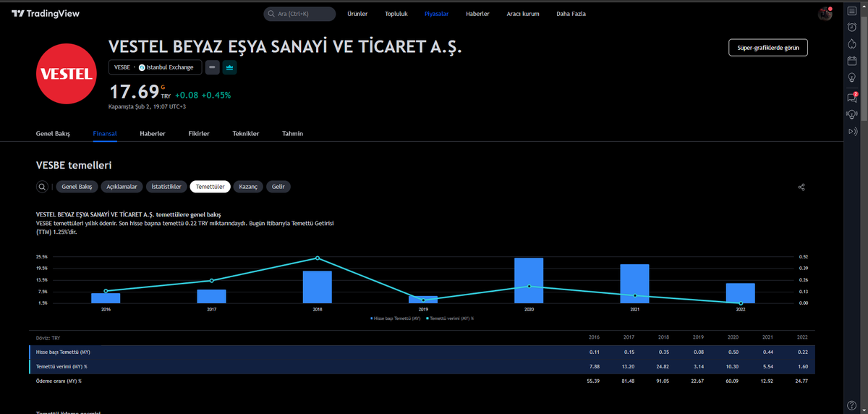Click the search magnifier in fundamentals

(43, 187)
